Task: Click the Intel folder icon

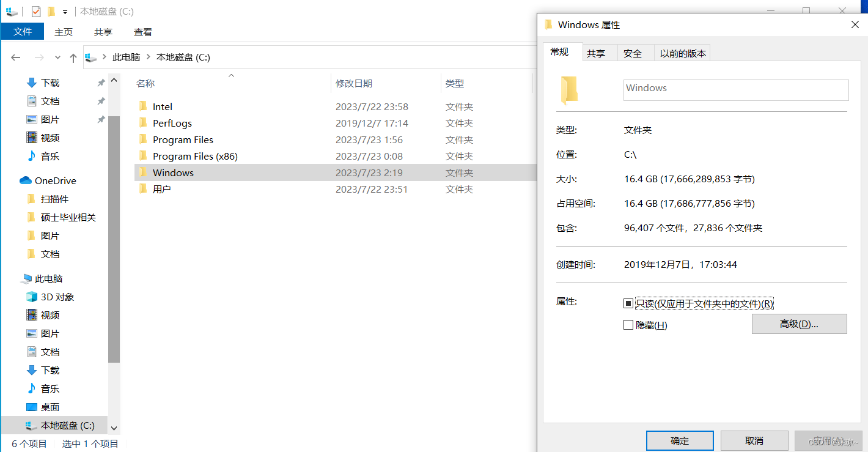Action: point(143,106)
